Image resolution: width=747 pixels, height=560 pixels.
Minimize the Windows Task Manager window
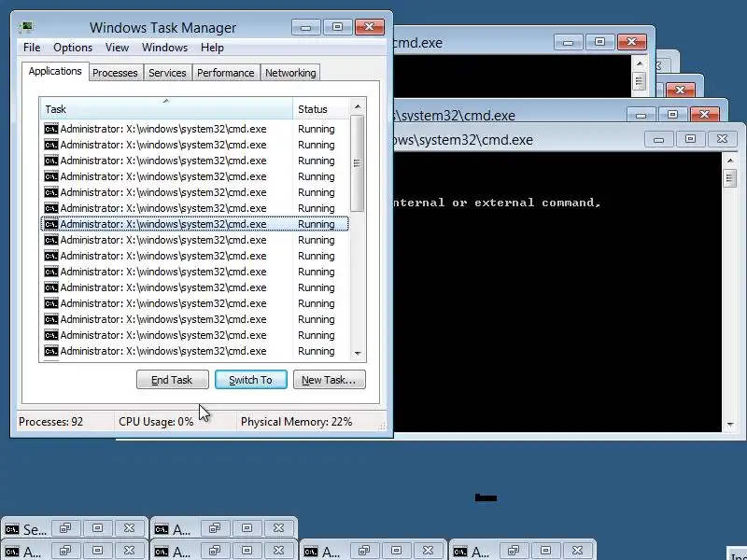coord(305,27)
